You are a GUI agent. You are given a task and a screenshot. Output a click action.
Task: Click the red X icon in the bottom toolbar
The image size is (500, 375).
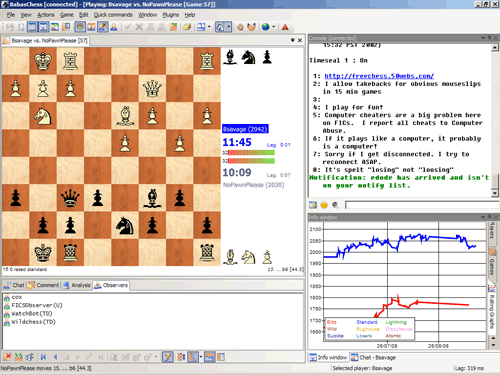(x=7, y=357)
